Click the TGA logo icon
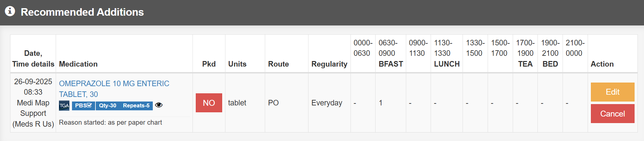 pyautogui.click(x=64, y=106)
